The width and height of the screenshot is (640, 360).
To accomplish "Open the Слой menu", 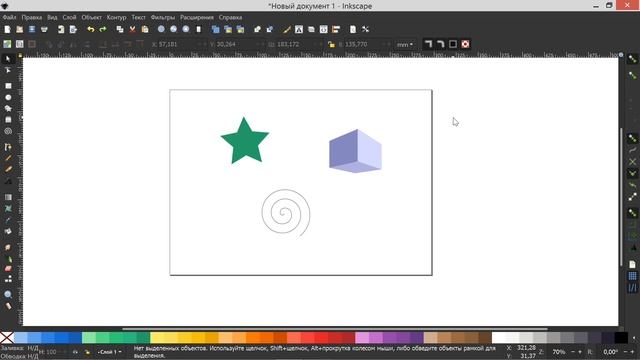I will (x=69, y=18).
